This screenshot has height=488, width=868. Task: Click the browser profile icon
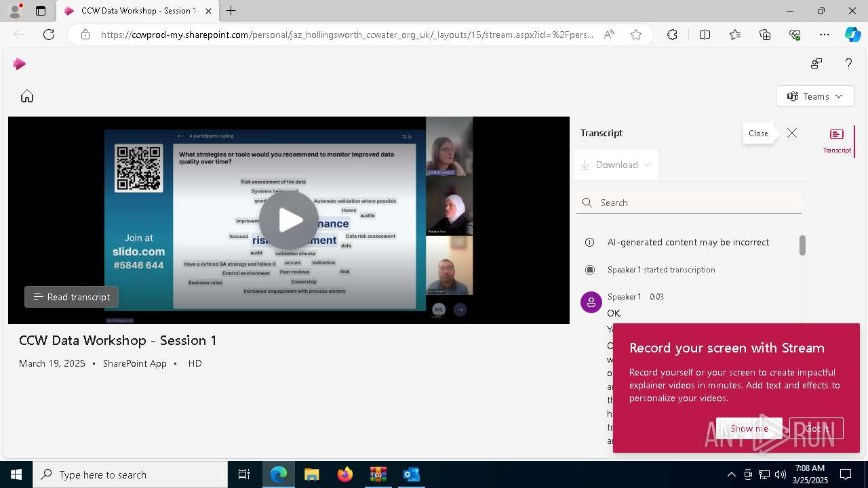click(x=15, y=11)
